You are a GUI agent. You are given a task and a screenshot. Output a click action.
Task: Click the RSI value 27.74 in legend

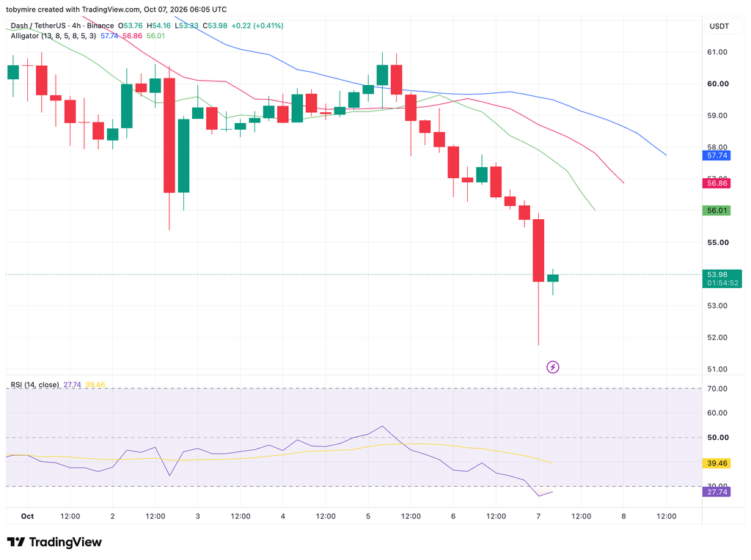[73, 385]
